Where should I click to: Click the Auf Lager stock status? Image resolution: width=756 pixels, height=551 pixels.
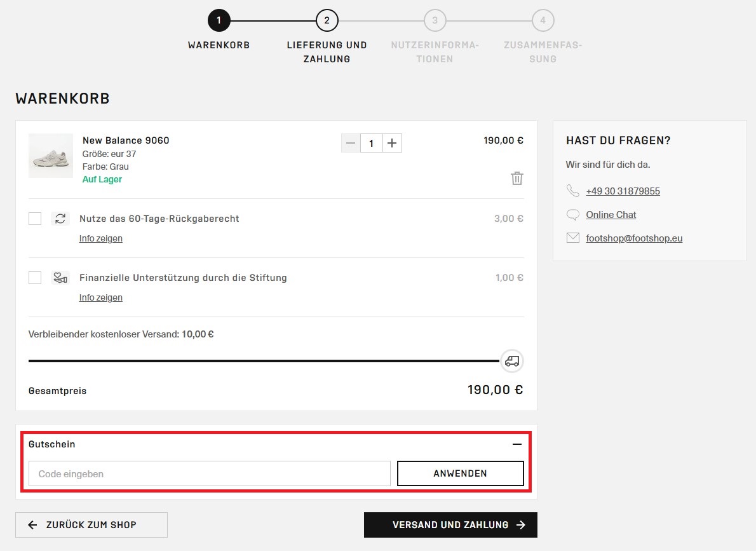pyautogui.click(x=102, y=179)
